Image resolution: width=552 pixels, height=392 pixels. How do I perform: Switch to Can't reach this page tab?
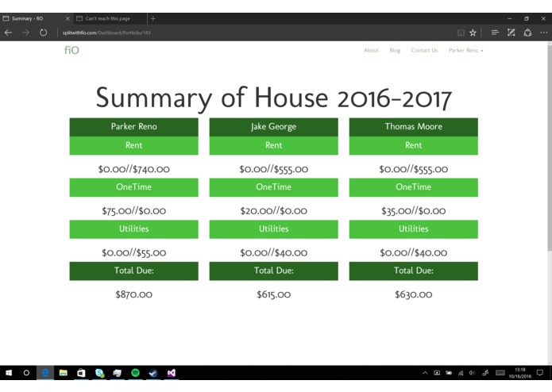[x=110, y=18]
